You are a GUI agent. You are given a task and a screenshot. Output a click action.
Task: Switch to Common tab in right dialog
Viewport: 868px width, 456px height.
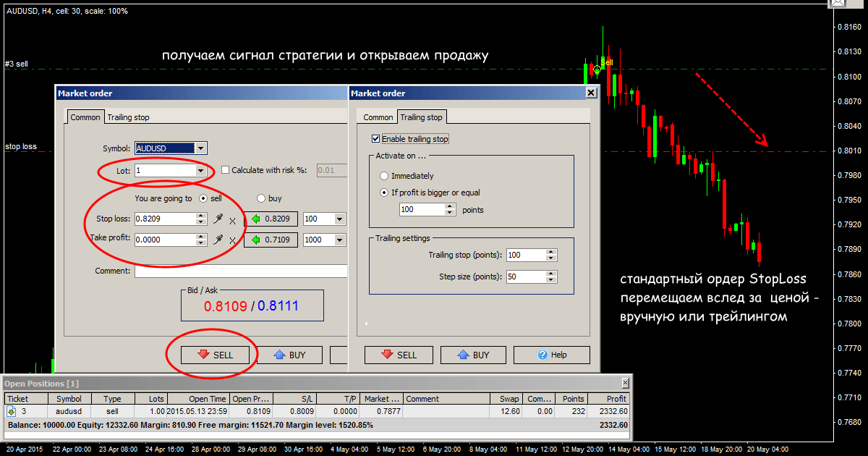[378, 117]
